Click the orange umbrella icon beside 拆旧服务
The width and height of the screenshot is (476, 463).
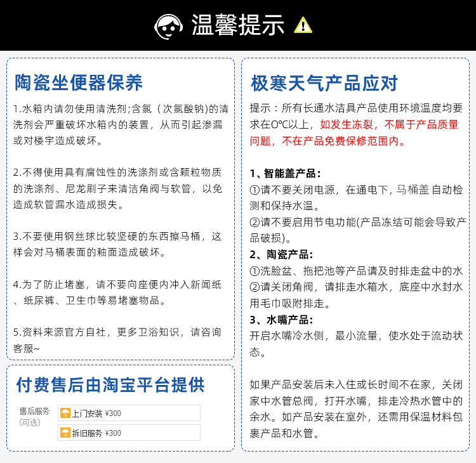[65, 433]
